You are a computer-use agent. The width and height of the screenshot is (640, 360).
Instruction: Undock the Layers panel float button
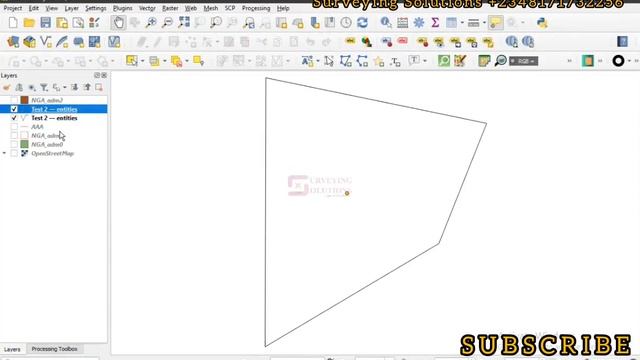[97, 75]
